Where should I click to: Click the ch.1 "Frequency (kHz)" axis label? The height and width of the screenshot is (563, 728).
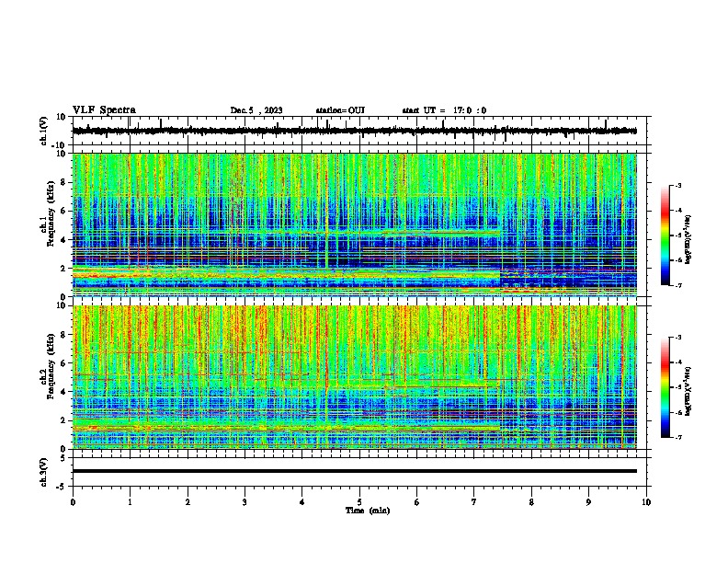tap(51, 213)
